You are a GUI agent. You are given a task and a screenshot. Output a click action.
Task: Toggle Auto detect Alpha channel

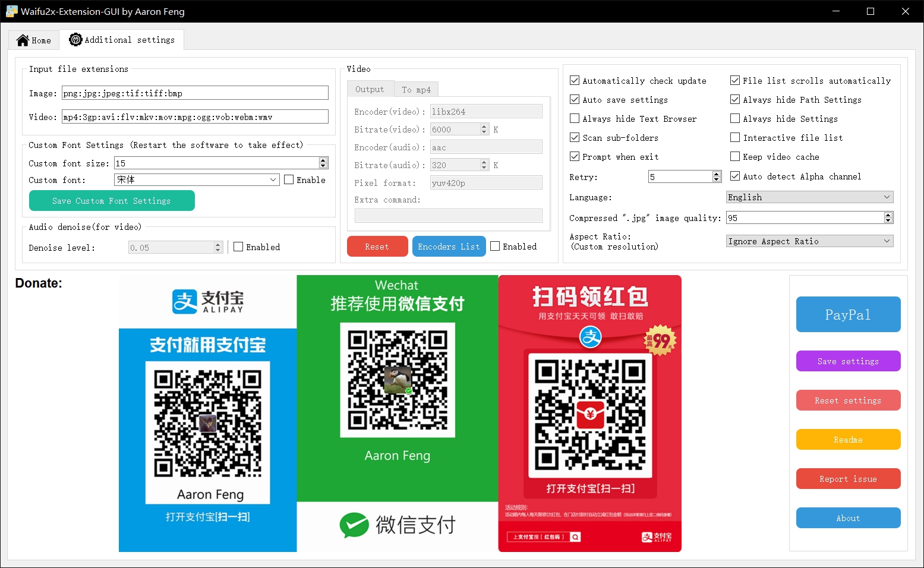click(735, 176)
